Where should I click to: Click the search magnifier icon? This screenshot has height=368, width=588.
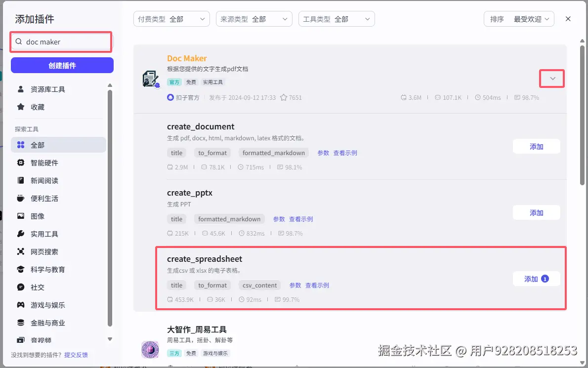18,41
